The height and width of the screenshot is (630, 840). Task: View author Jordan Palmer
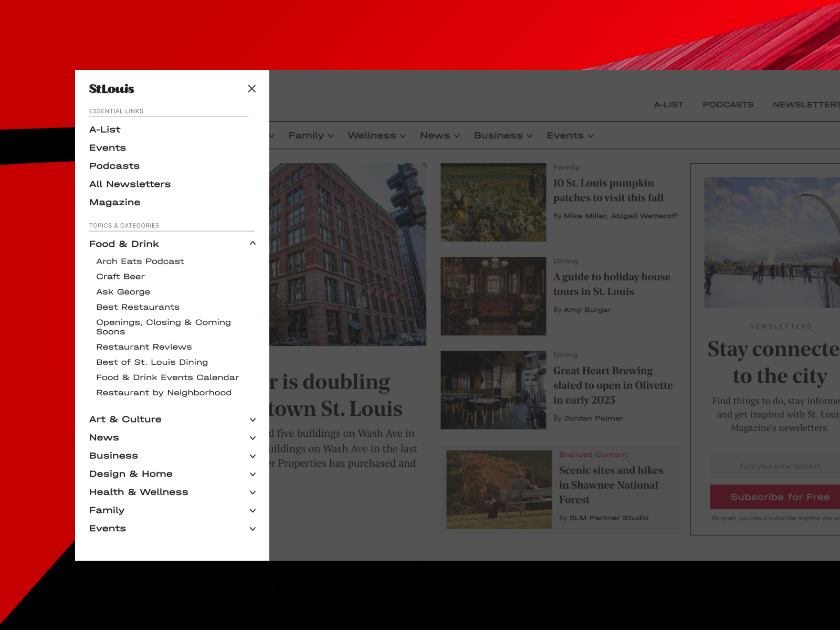click(x=593, y=418)
